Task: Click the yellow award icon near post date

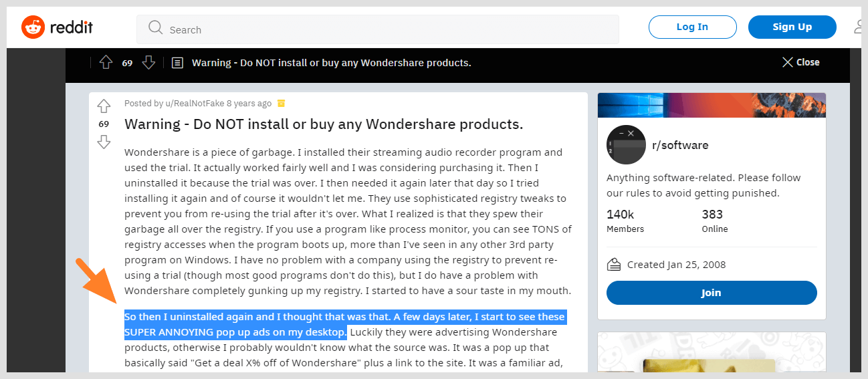Action: coord(282,104)
